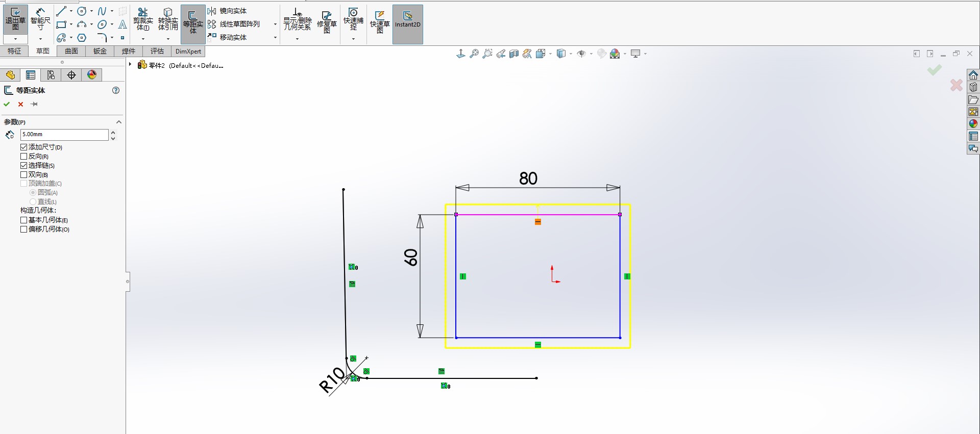980x434 pixels.
Task: Click Move Entities (移动实体)
Action: [x=228, y=37]
